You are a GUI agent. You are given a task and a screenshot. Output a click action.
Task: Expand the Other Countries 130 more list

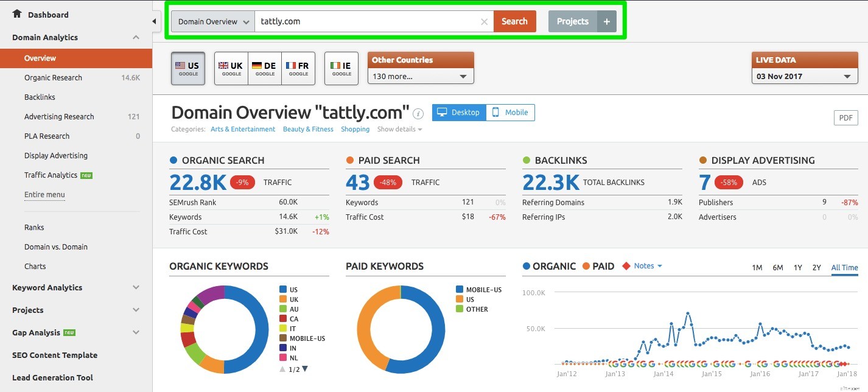[x=421, y=76]
